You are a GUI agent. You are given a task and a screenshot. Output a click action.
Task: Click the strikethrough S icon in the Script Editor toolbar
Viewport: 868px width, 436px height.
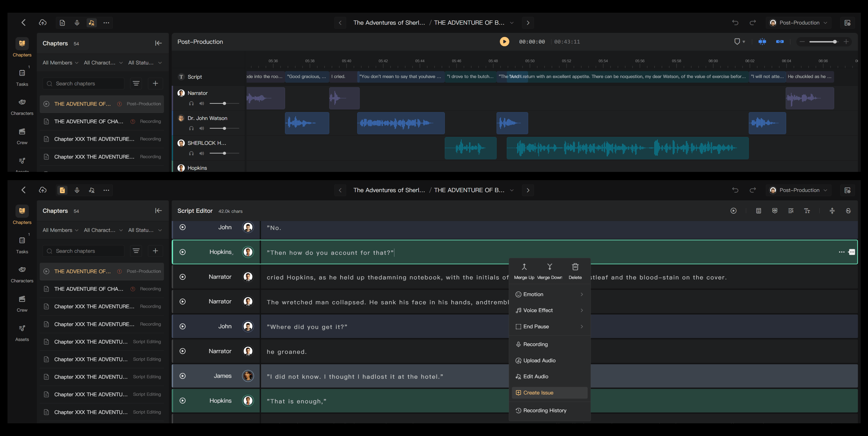[848, 211]
